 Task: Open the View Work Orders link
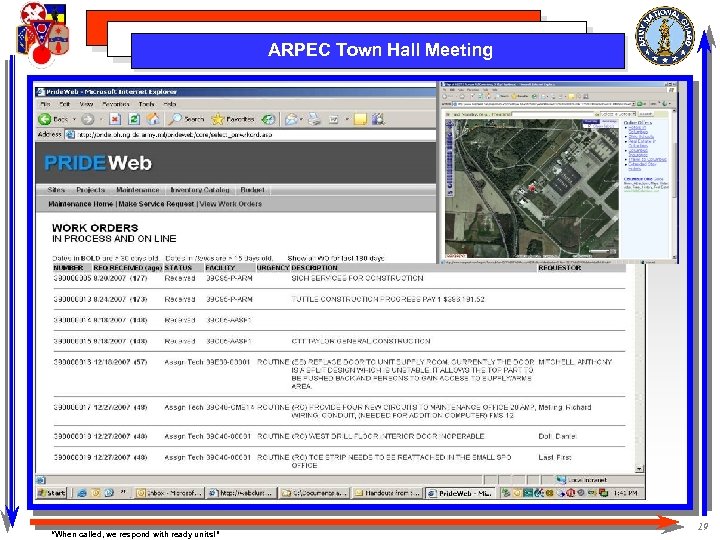pyautogui.click(x=231, y=204)
